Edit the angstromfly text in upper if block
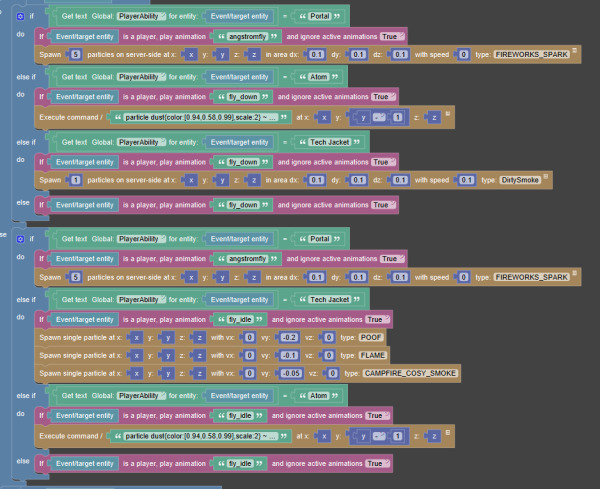 click(248, 37)
